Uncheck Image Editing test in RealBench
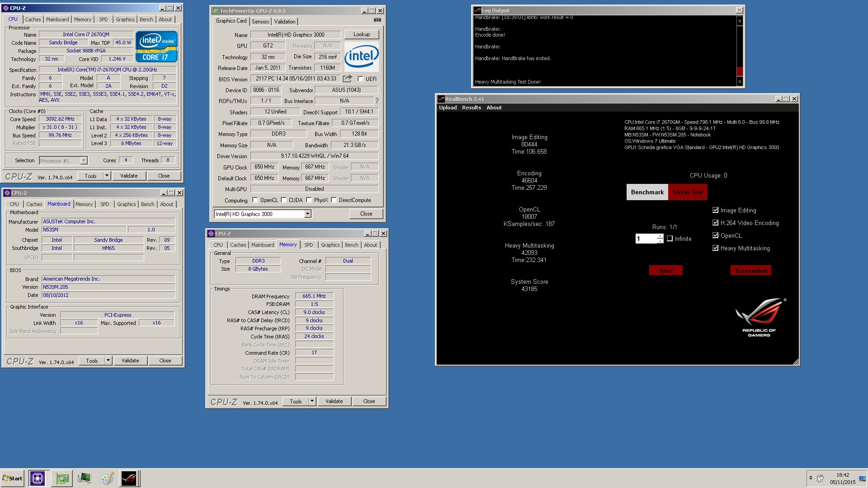The height and width of the screenshot is (488, 868). pos(715,210)
